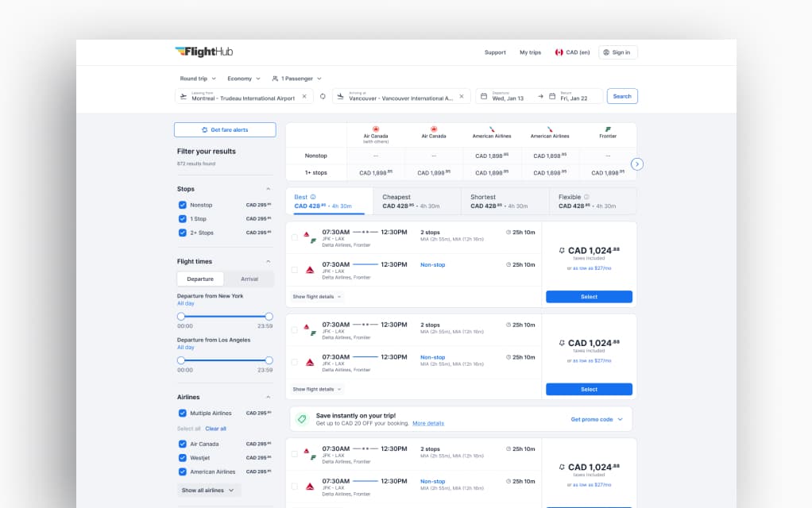The height and width of the screenshot is (508, 812).
Task: Click the info icon beside Flexible tab
Action: [x=586, y=197]
